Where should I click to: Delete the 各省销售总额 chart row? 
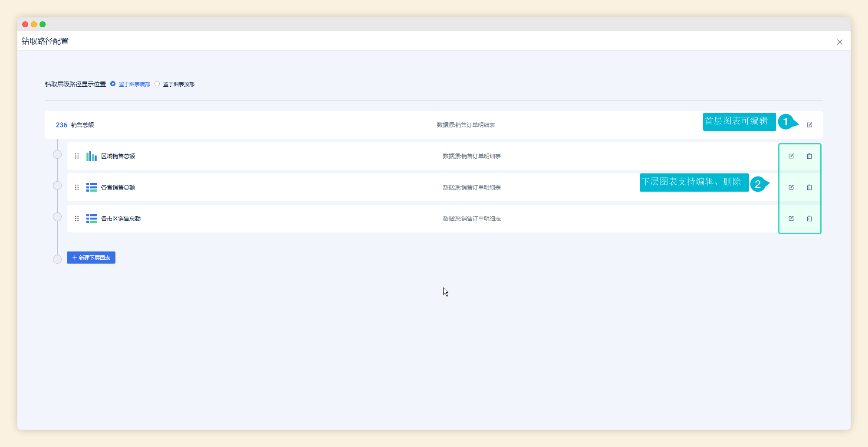point(809,187)
